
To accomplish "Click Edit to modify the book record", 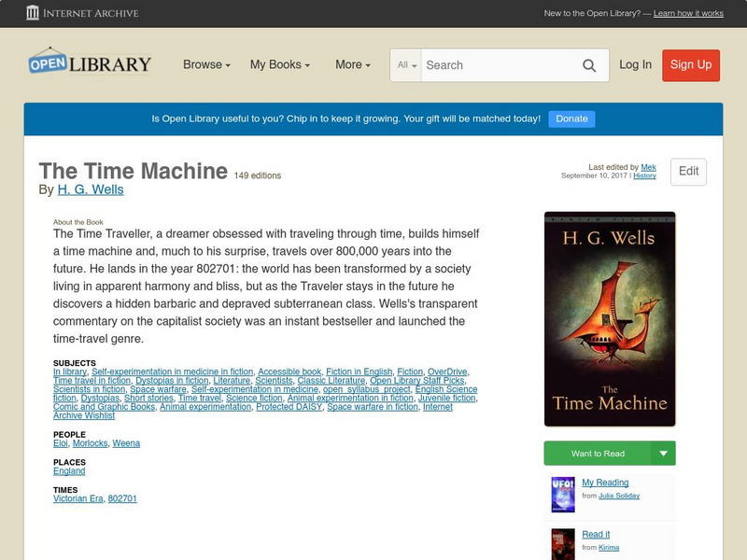I will [688, 172].
